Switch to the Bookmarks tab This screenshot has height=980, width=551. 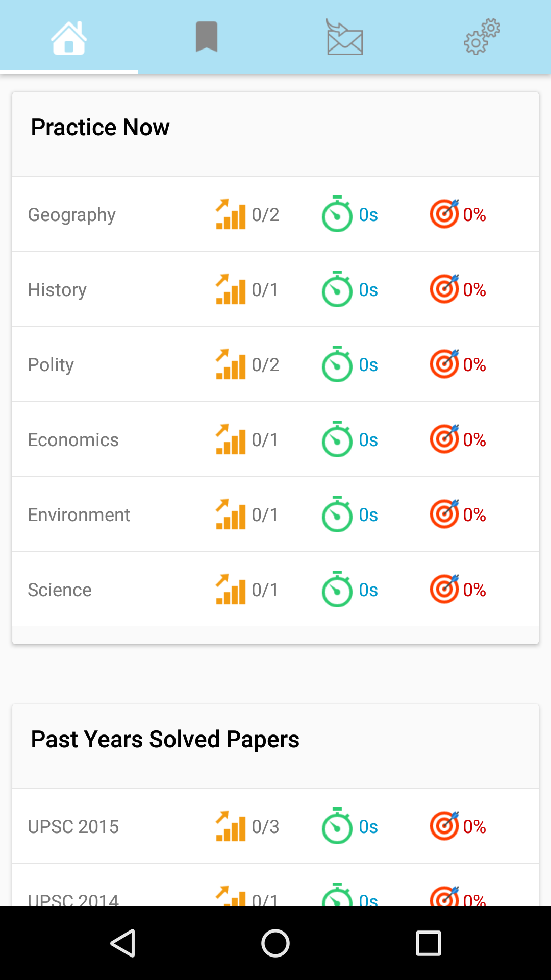[x=207, y=37]
